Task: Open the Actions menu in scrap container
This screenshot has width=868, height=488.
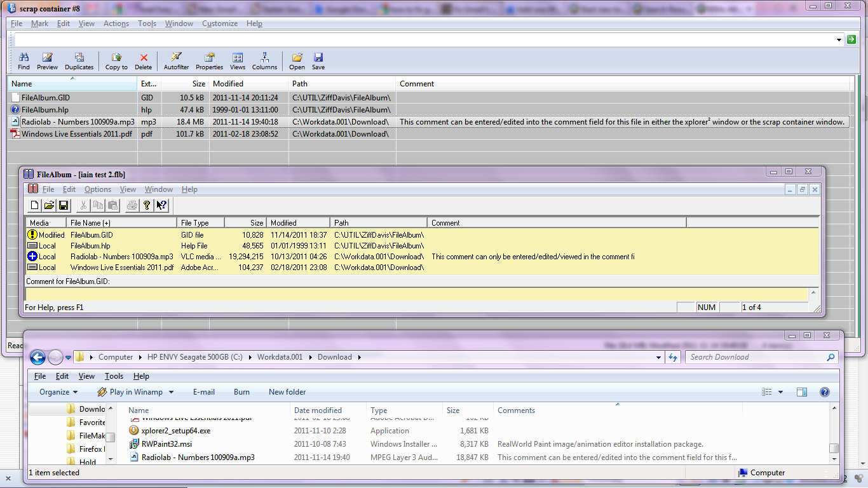Action: (x=116, y=24)
